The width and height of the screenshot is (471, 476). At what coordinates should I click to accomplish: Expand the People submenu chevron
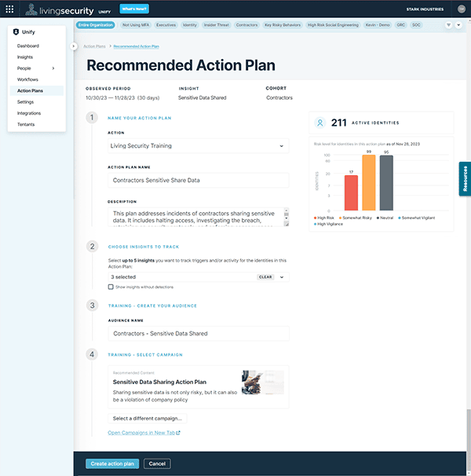(x=53, y=68)
